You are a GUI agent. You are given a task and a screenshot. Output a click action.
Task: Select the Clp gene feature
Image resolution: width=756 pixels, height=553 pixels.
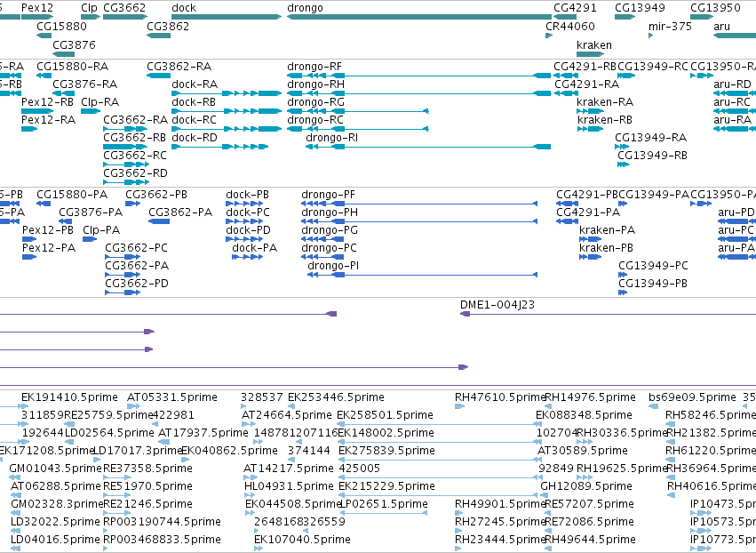tap(90, 17)
